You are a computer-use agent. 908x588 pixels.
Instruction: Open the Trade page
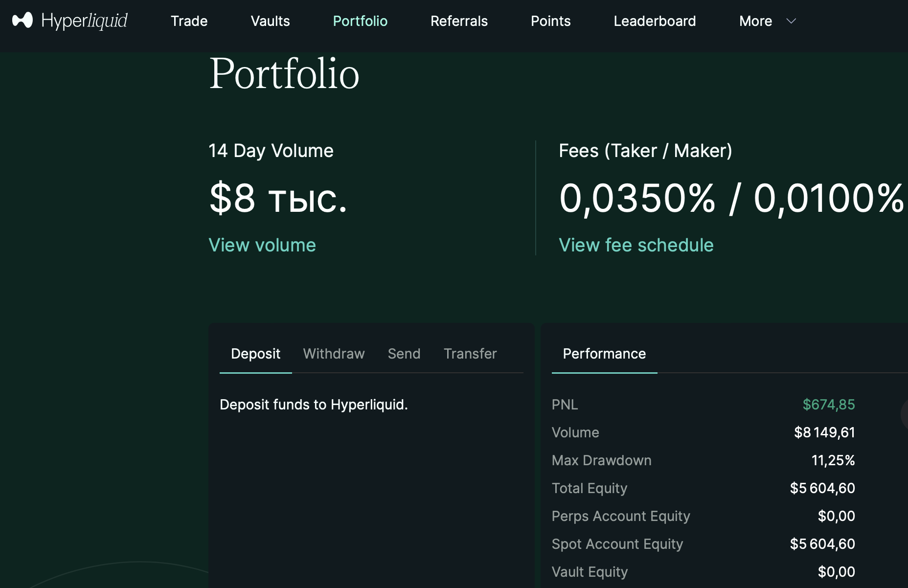click(189, 21)
